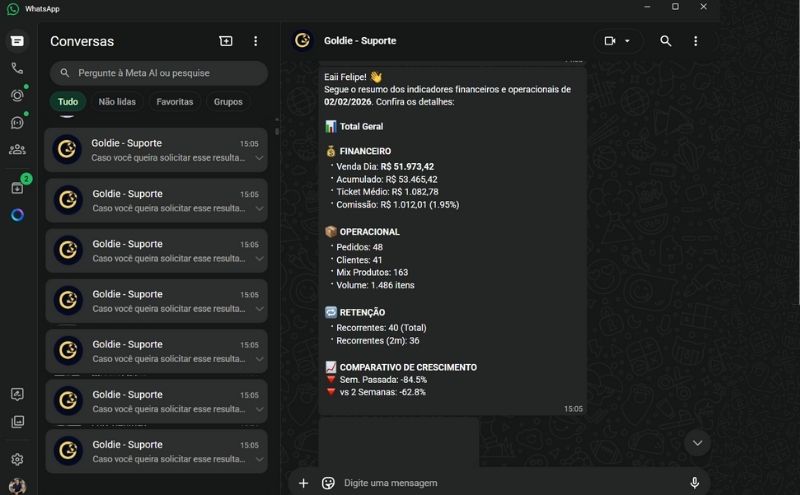Image resolution: width=800 pixels, height=495 pixels.
Task: Open the Communities icon in sidebar
Action: click(17, 149)
